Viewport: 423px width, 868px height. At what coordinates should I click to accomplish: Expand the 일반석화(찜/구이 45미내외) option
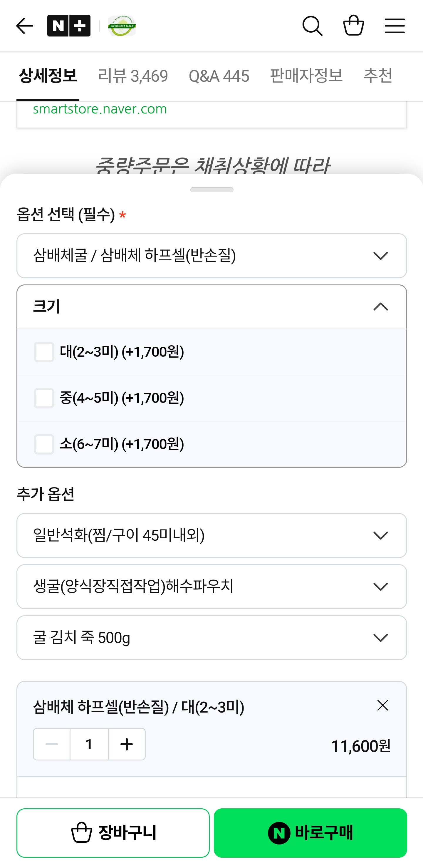click(x=212, y=535)
